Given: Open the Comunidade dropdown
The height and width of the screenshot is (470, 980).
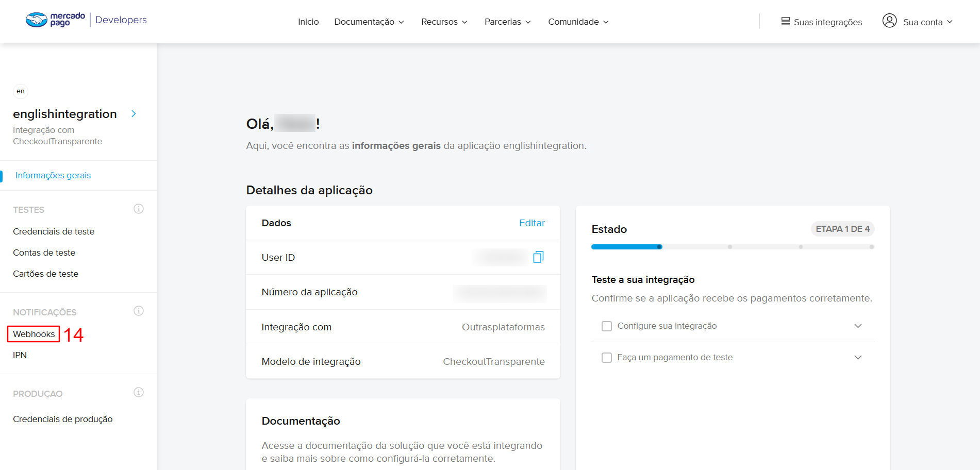Looking at the screenshot, I should (578, 22).
